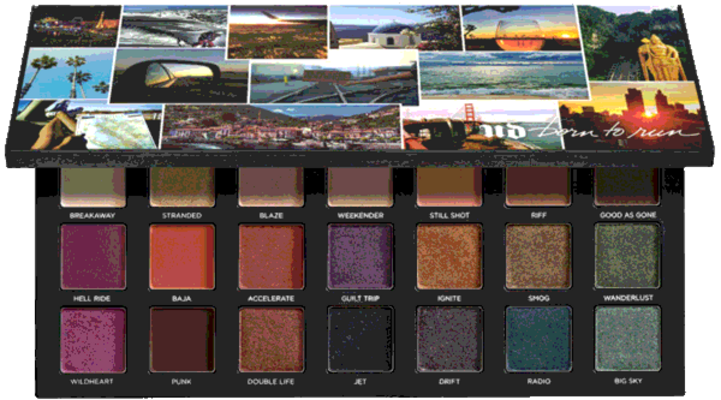Choose the Weekender shade
This screenshot has width=721, height=400.
(x=360, y=187)
